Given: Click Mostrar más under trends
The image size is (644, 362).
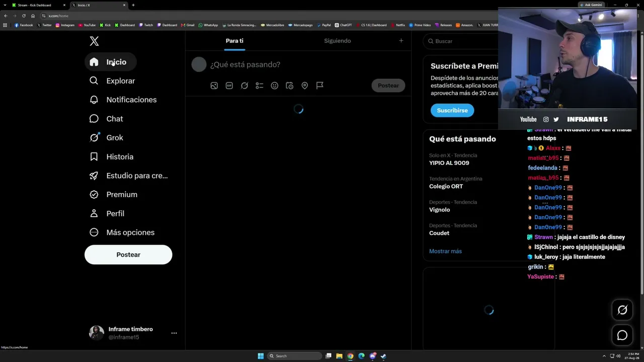Looking at the screenshot, I should click(445, 251).
